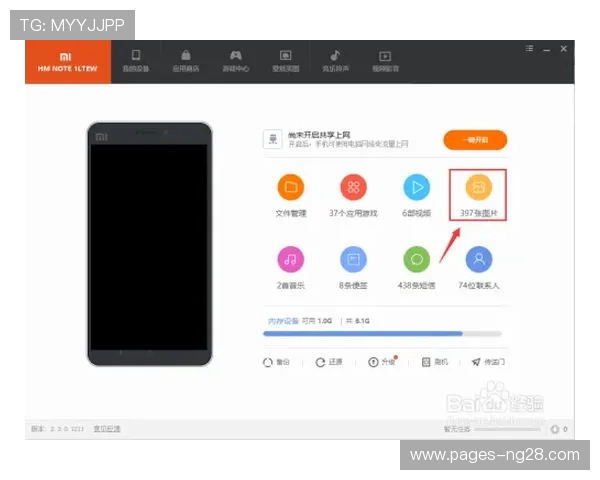Open the orange File Manager icon

291,187
